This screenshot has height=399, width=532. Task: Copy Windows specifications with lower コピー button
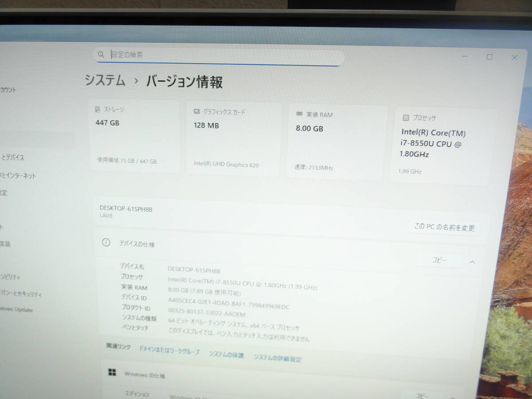[x=422, y=396]
